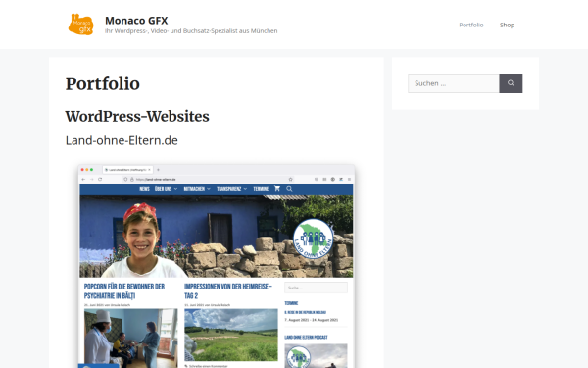Click the browser reload icon in screenshot
The width and height of the screenshot is (588, 368).
pos(100,180)
